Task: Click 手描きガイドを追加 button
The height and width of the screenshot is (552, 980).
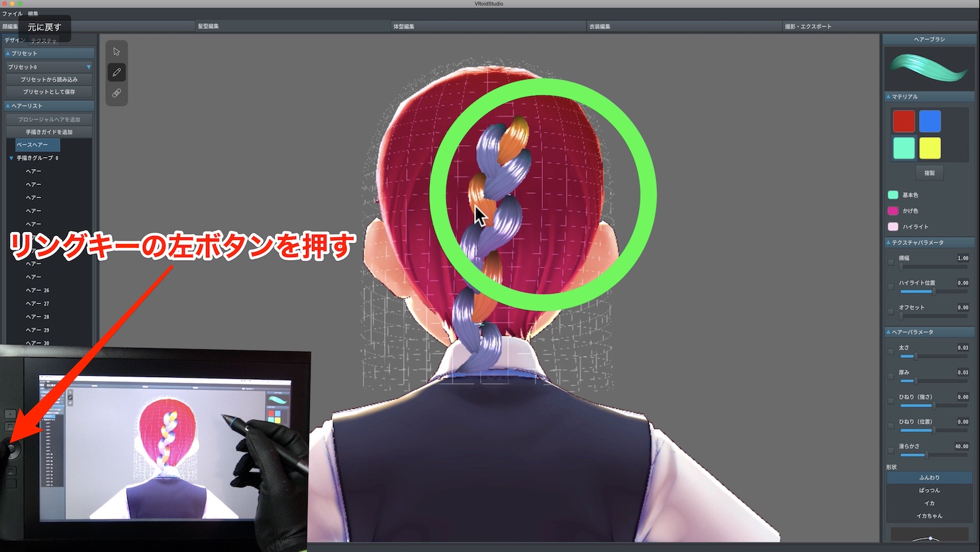Action: tap(49, 133)
